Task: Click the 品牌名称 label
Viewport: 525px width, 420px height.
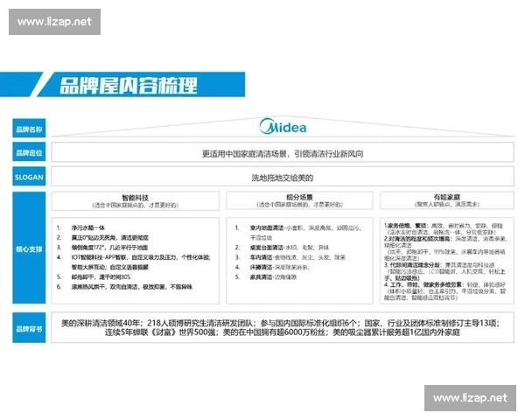Action: [29, 129]
